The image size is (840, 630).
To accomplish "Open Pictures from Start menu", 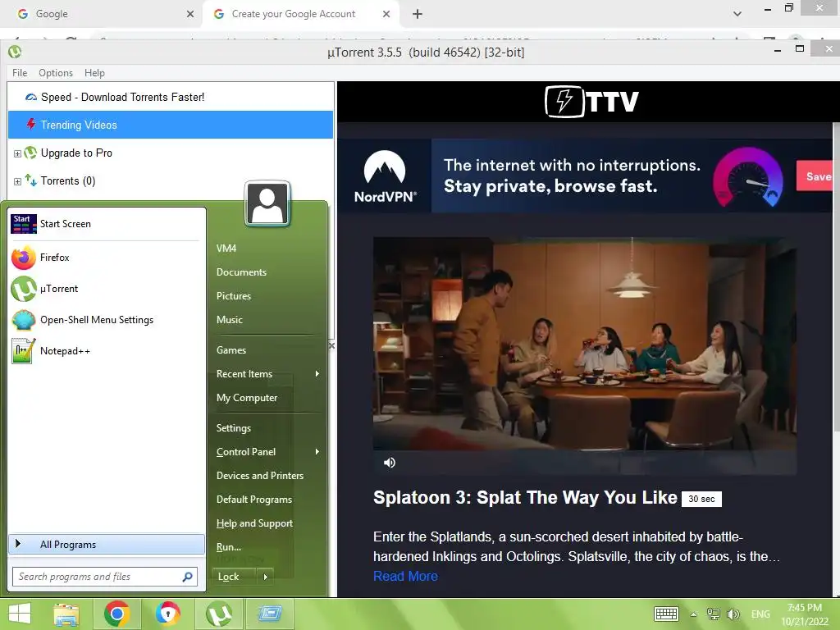I will coord(234,295).
